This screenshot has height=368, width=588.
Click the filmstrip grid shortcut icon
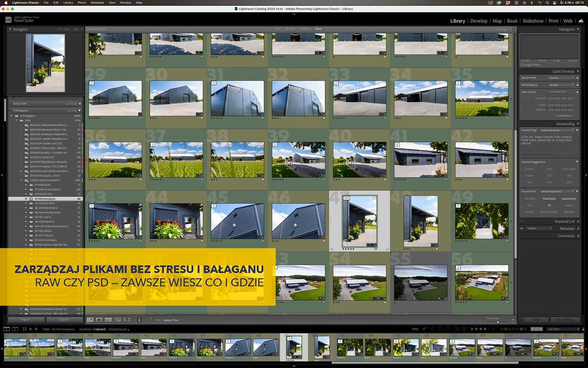[24, 329]
